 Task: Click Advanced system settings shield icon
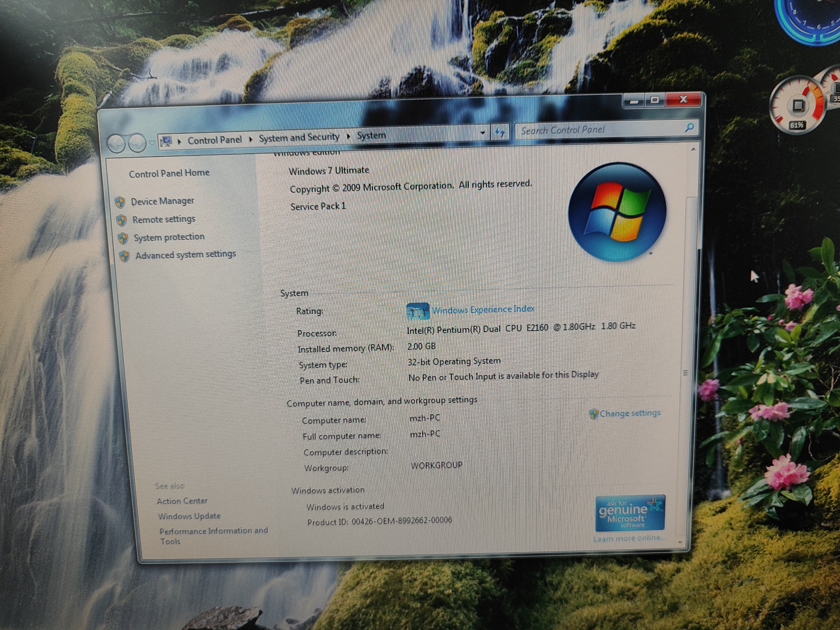click(124, 256)
